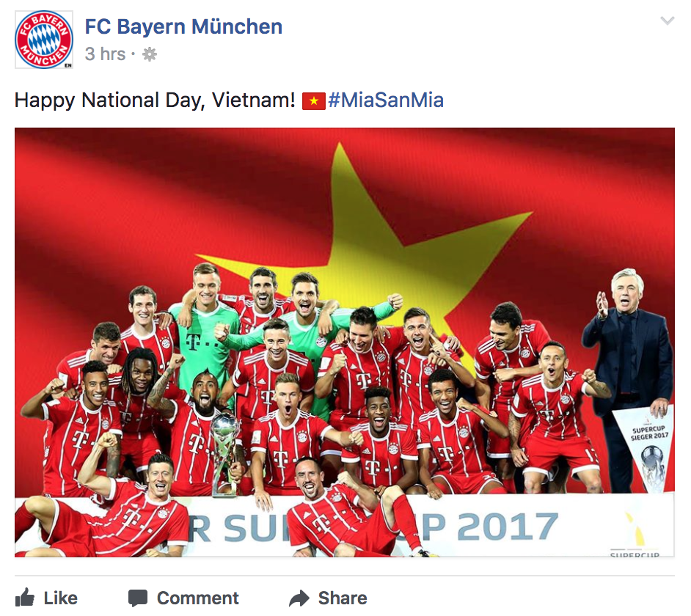Click the Comment text label
This screenshot has width=691, height=616.
coord(197,598)
